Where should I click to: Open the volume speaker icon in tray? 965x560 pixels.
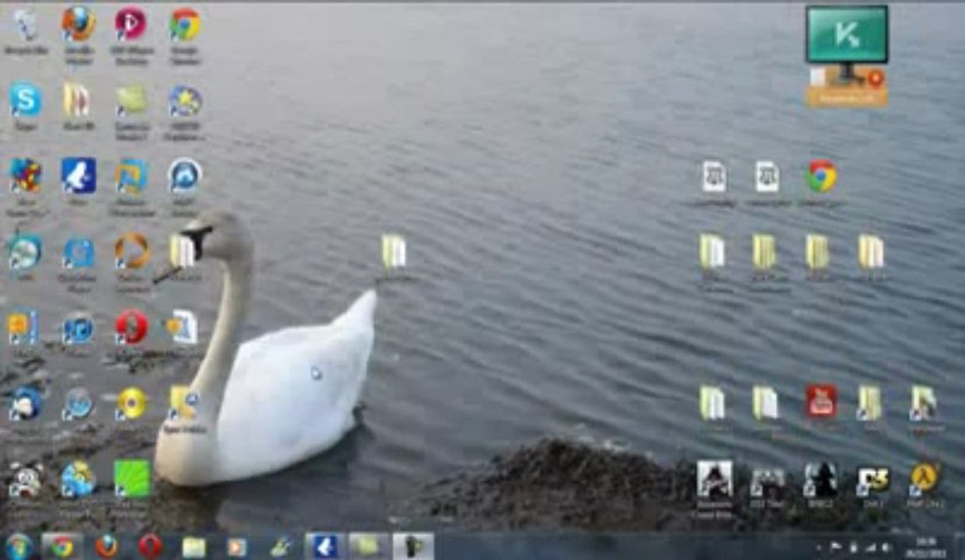point(886,548)
